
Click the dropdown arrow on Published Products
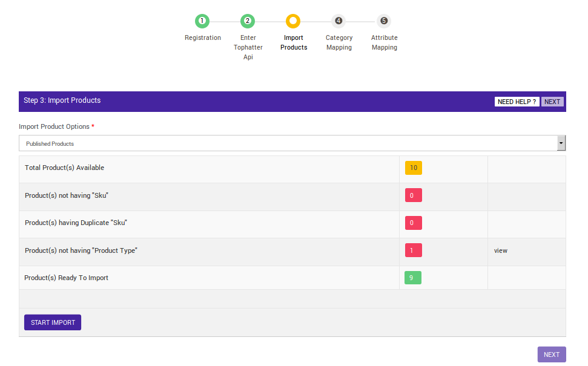click(x=561, y=143)
